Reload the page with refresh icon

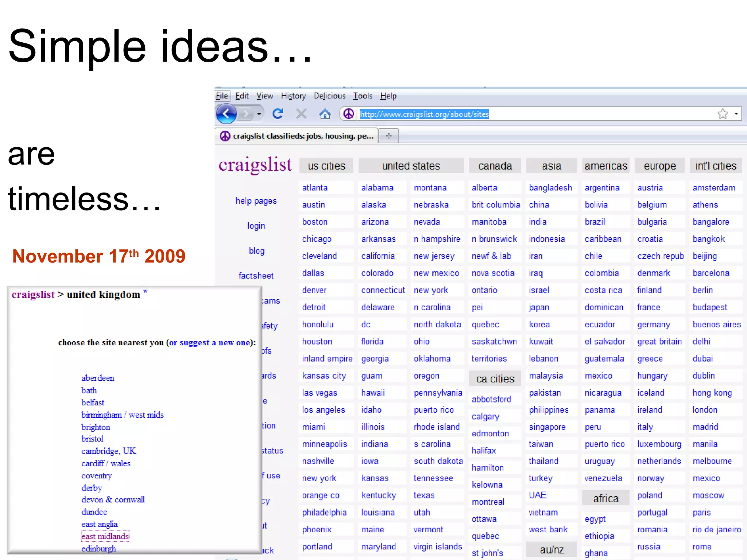point(278,114)
